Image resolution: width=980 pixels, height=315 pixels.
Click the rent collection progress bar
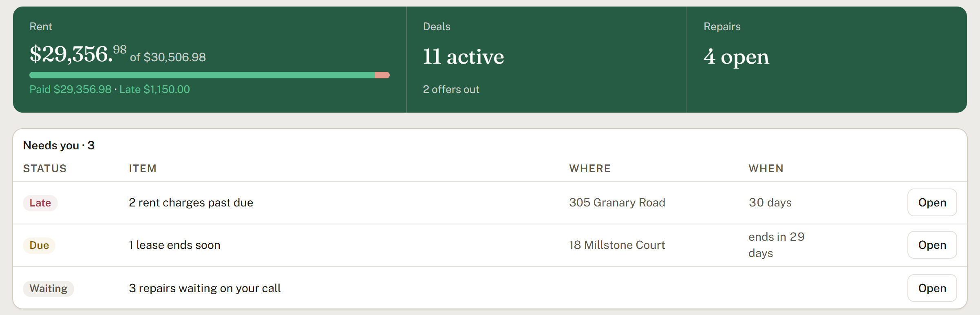(x=210, y=75)
